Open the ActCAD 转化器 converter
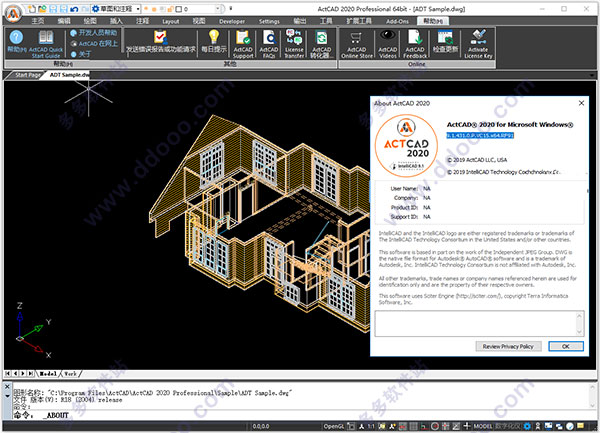600x433 pixels. pyautogui.click(x=321, y=44)
